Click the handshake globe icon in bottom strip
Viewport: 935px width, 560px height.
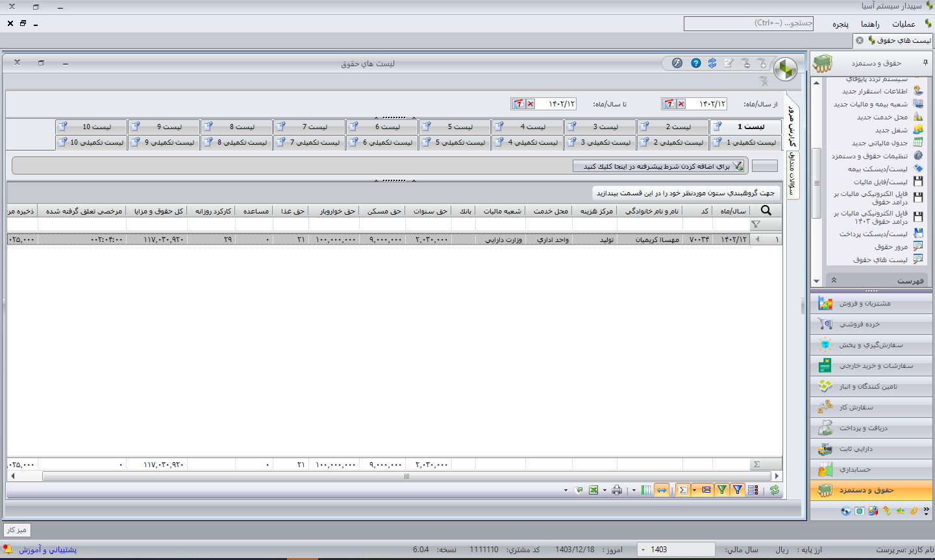tap(845, 511)
